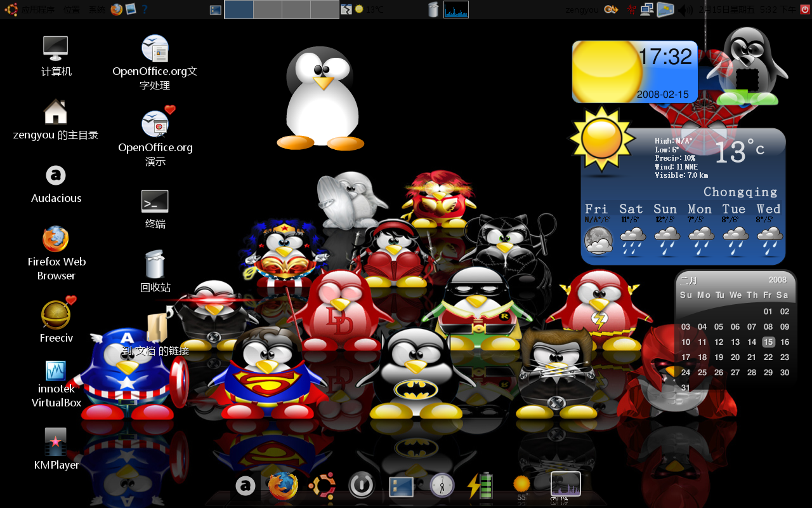
Task: Select day 01 in calendar widget
Action: 768,311
